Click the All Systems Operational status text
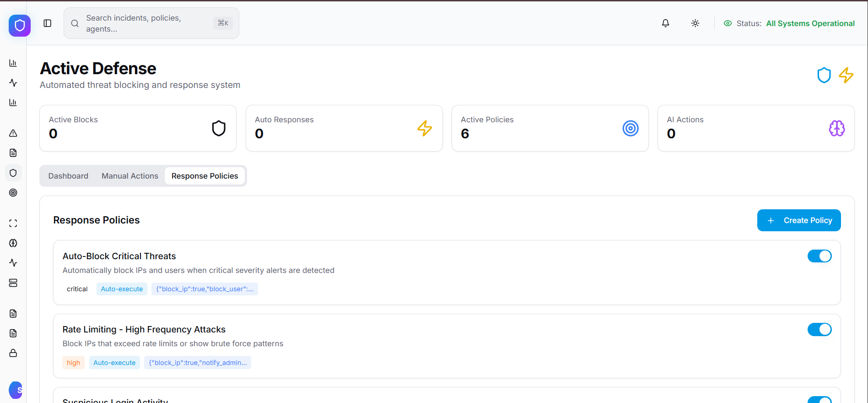Image resolution: width=868 pixels, height=403 pixels. click(x=810, y=23)
